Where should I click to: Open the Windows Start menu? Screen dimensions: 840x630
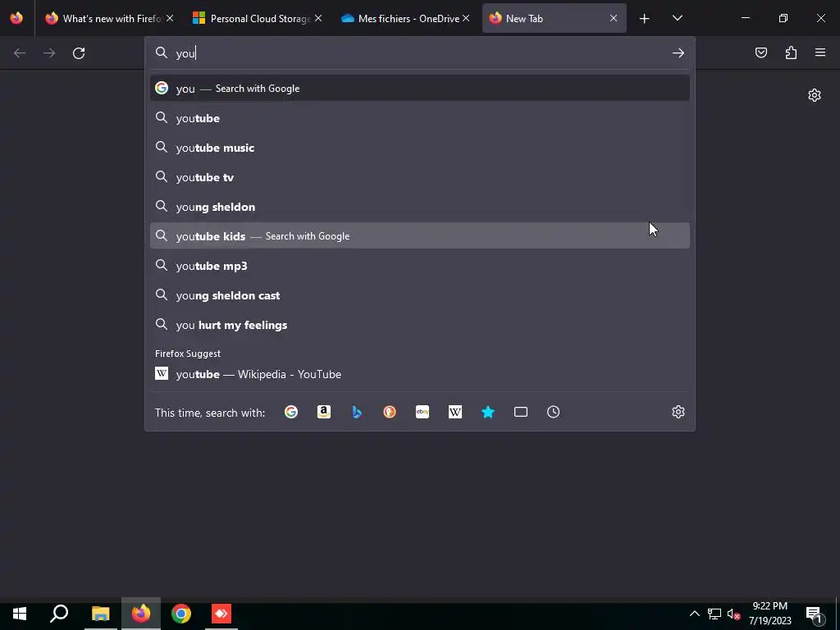20,614
